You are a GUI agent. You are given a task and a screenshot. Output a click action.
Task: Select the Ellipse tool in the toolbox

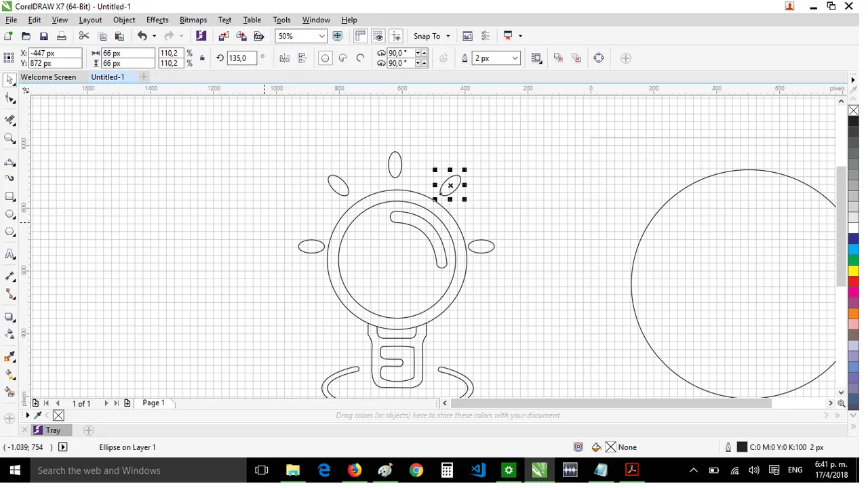[9, 214]
